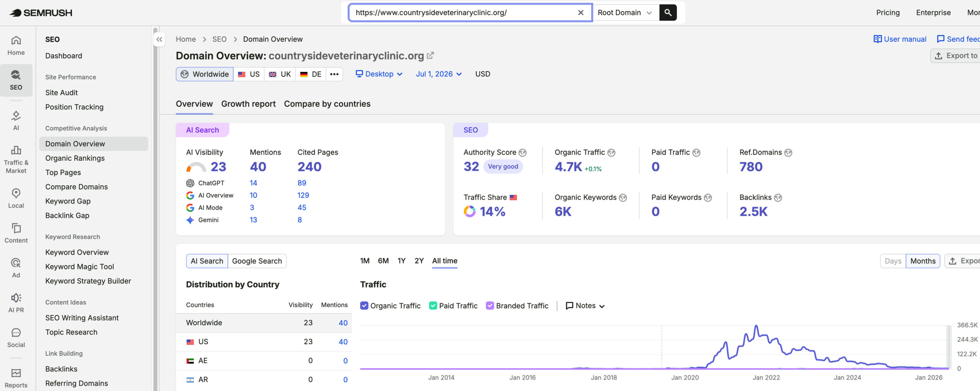The height and width of the screenshot is (391, 980).
Task: Click the search magnifier button
Action: point(668,13)
